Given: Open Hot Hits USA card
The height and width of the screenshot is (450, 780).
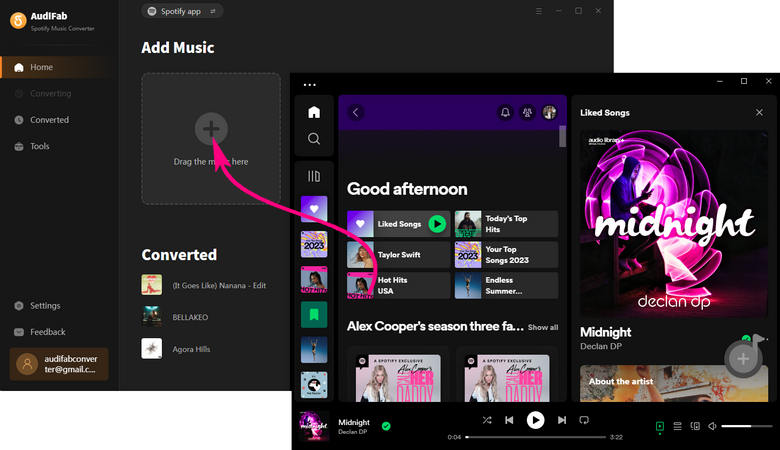Looking at the screenshot, I should coord(398,285).
